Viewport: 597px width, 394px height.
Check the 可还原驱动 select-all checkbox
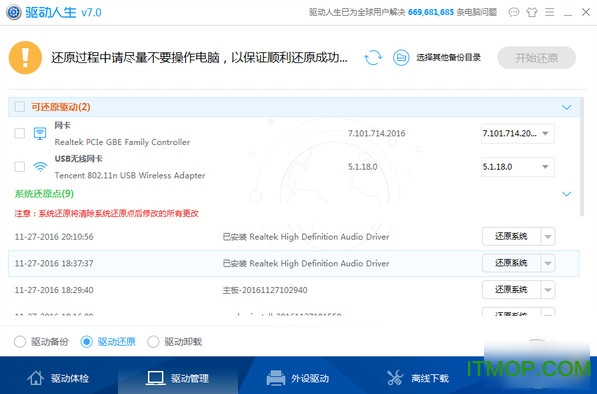pos(19,107)
